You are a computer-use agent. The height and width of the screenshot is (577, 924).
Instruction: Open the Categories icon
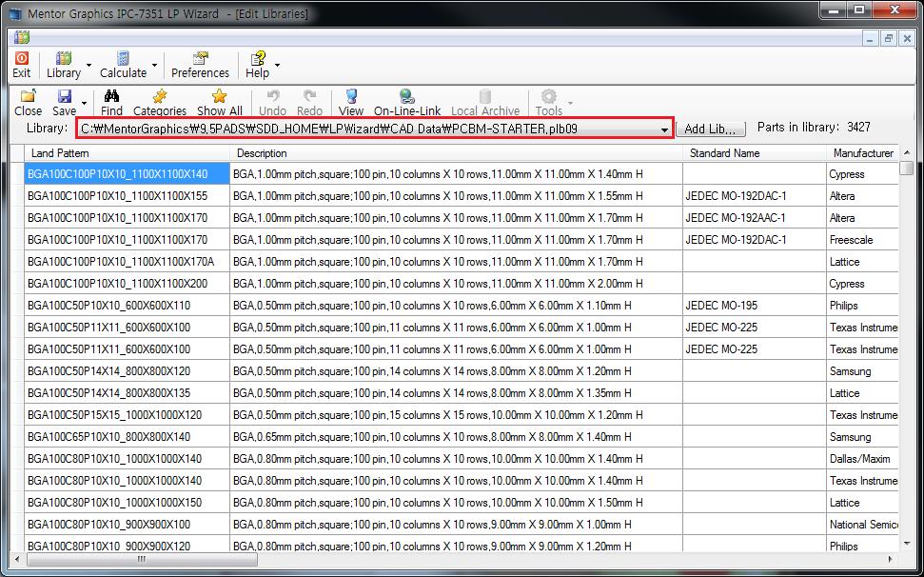(x=160, y=96)
